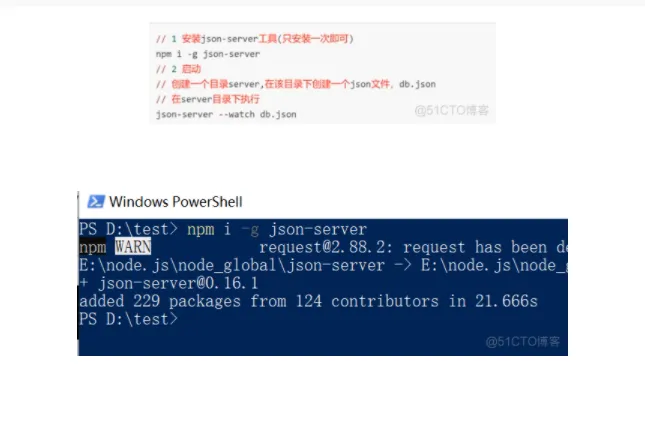Image resolution: width=645 pixels, height=427 pixels.
Task: Click the Windows PowerShell window title
Action: tap(176, 202)
